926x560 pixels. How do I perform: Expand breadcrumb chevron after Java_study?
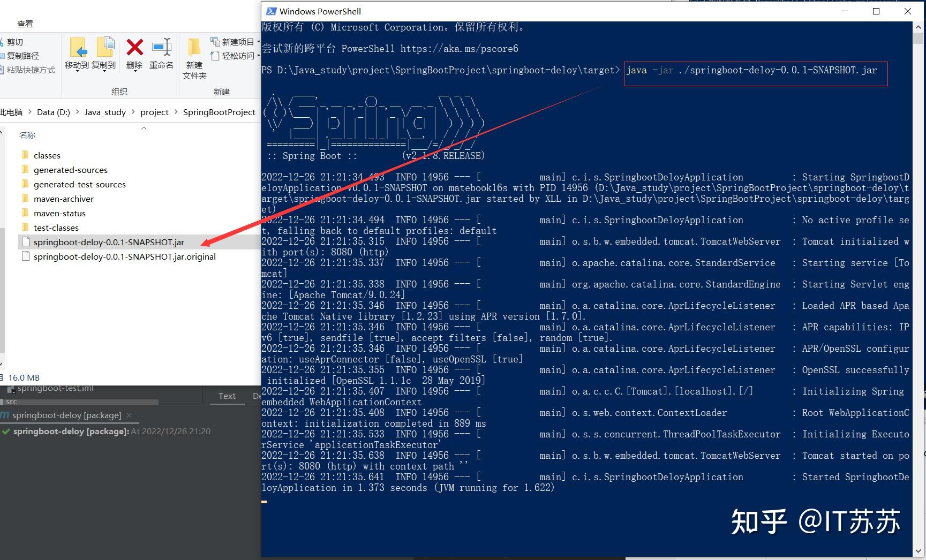[x=133, y=112]
